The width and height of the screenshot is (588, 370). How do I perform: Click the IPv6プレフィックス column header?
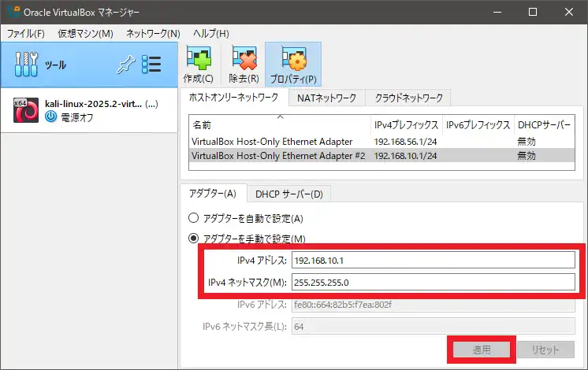point(478,124)
